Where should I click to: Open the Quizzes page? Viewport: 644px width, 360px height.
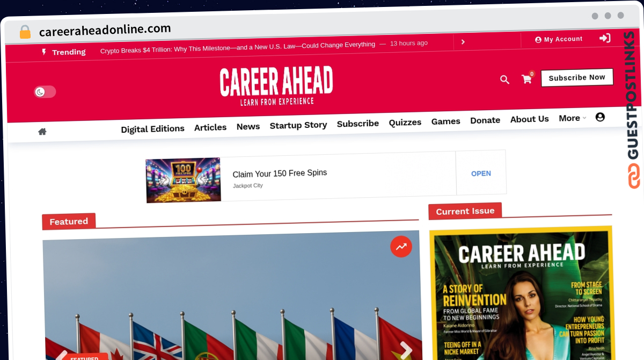point(405,123)
